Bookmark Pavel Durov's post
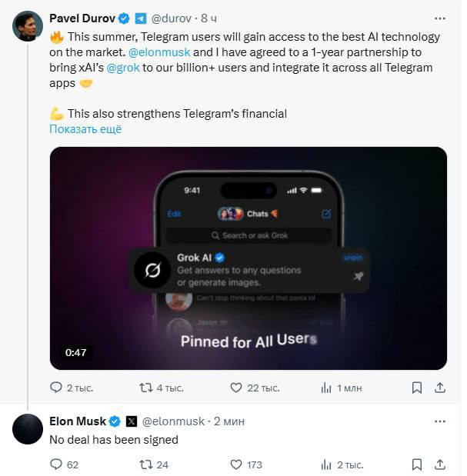The height and width of the screenshot is (476, 467). click(x=417, y=388)
